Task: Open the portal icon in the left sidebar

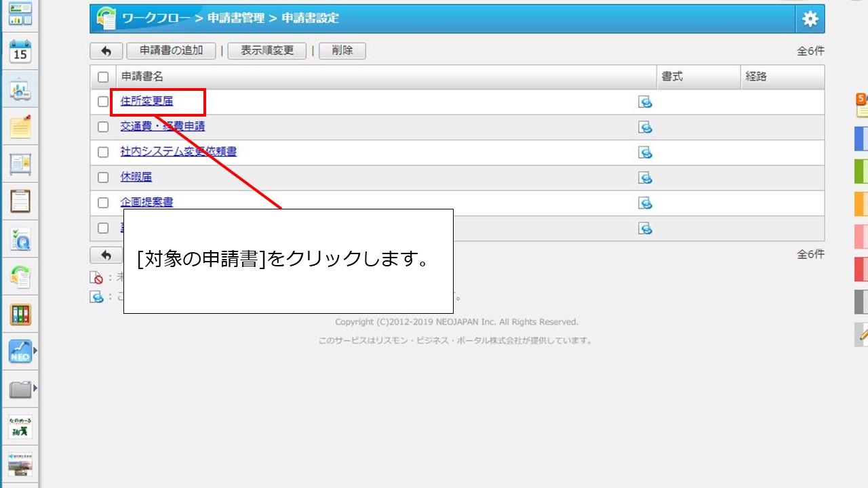Action: click(x=20, y=14)
